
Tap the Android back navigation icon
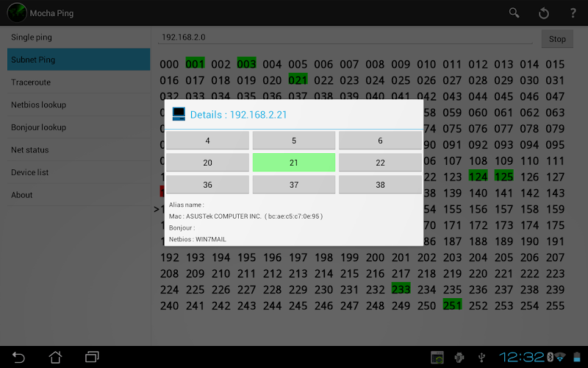tap(18, 357)
